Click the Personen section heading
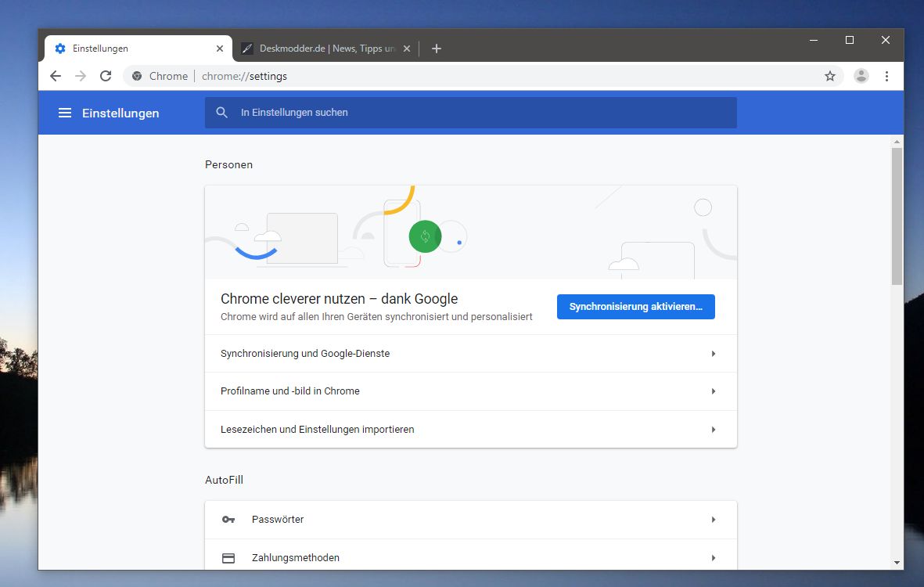The height and width of the screenshot is (587, 924). coord(228,164)
